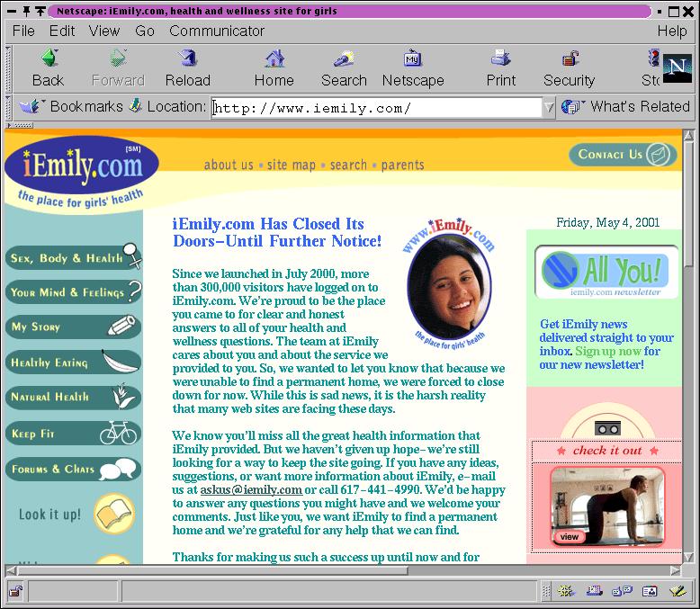This screenshot has width=700, height=609.
Task: Open the Communicator menu
Action: [x=217, y=31]
